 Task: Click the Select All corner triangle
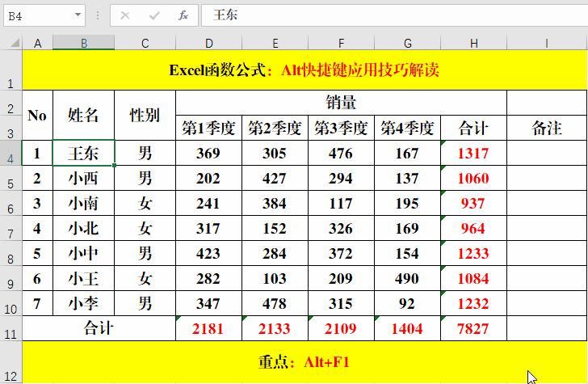(14, 43)
